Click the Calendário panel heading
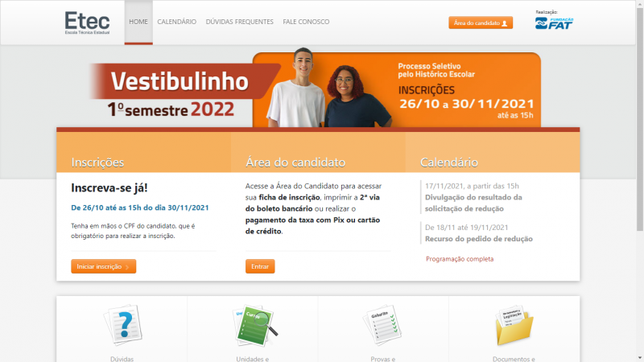This screenshot has height=362, width=644. coord(449,162)
